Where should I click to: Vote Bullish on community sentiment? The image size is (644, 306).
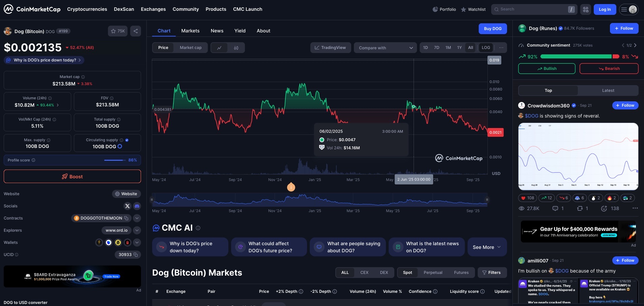pos(547,69)
